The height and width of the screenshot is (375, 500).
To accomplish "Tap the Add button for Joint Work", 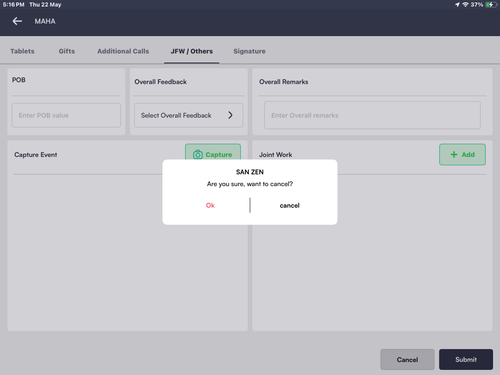I will point(462,154).
